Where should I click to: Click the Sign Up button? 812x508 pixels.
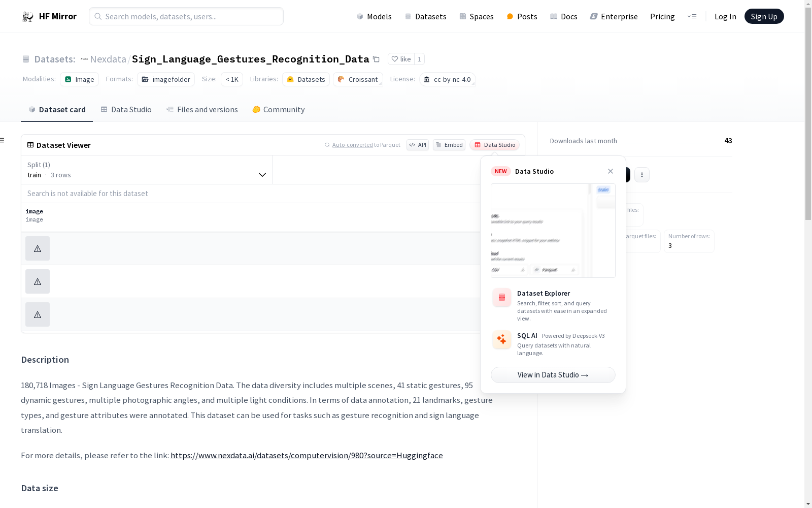764,16
